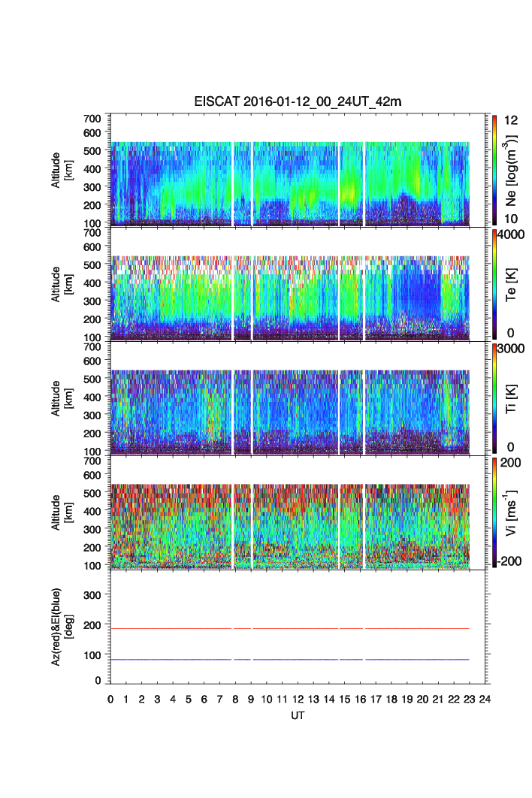The width and height of the screenshot is (532, 798).
Task: Click the Az(red)&El(blue) [deg] axis label
Action: (62, 627)
